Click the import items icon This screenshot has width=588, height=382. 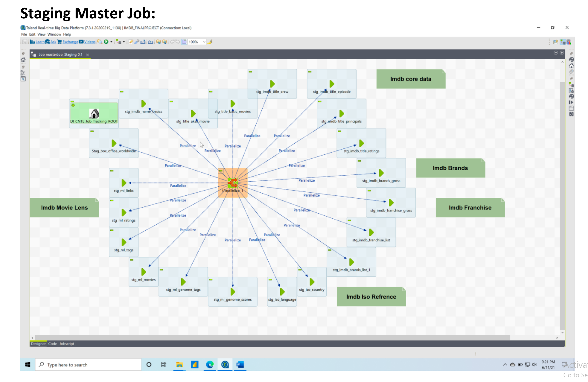point(150,42)
